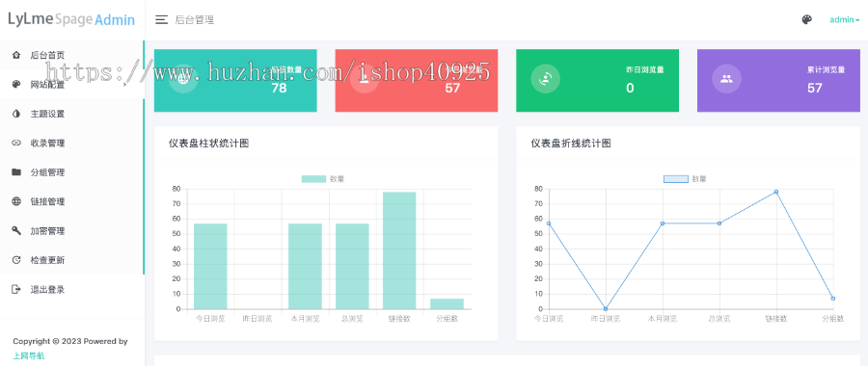Image resolution: width=868 pixels, height=366 pixels.
Task: Toggle the sidebar with the hamburger icon
Action: coord(162,20)
